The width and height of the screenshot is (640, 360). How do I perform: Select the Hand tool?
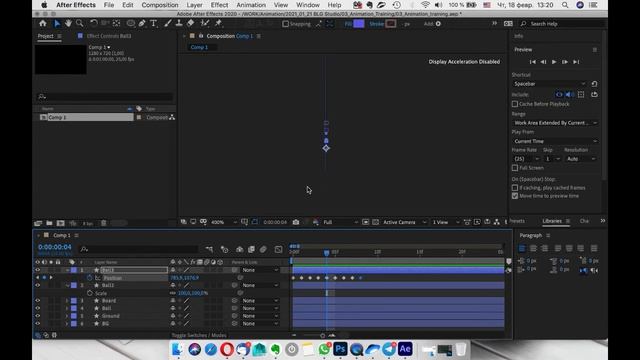[x=68, y=24]
